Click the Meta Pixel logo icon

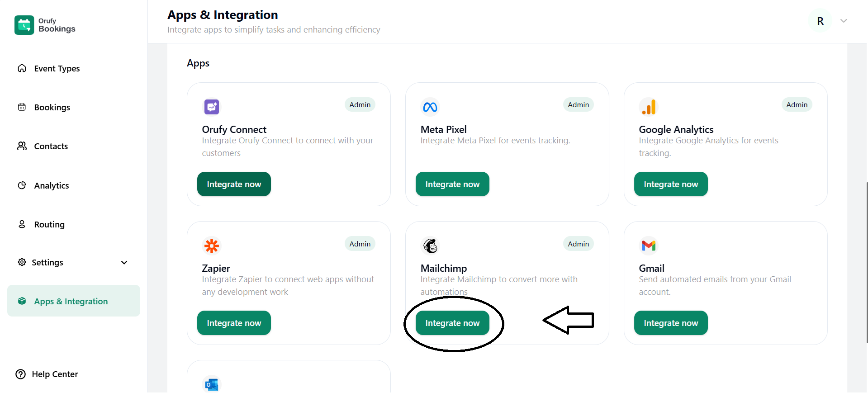pyautogui.click(x=430, y=107)
